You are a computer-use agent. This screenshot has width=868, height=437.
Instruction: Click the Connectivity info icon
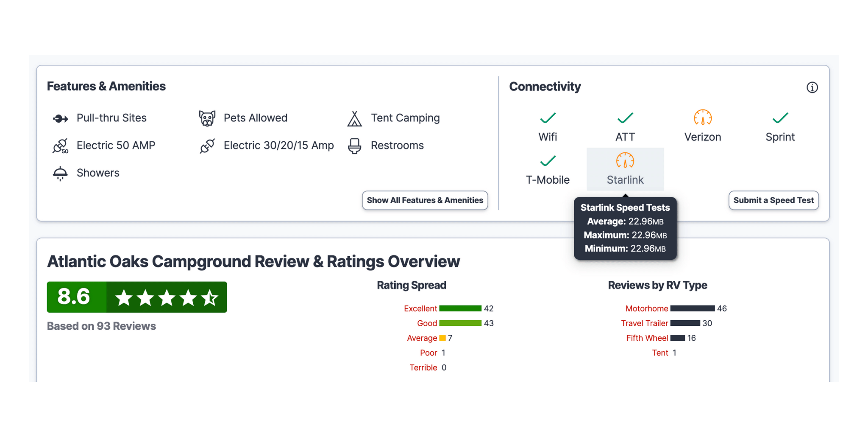[812, 87]
